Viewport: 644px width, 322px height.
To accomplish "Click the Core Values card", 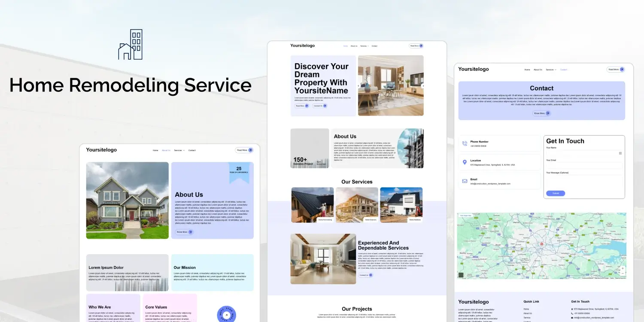I will [170, 308].
